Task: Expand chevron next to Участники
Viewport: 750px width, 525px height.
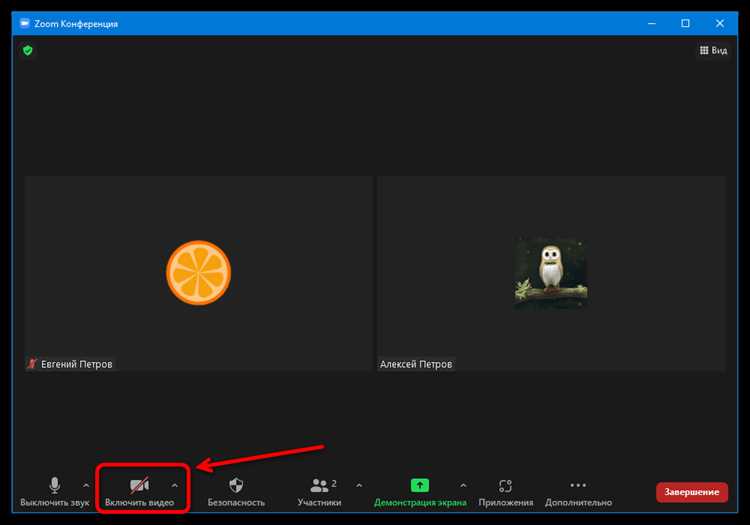Action: coord(359,486)
